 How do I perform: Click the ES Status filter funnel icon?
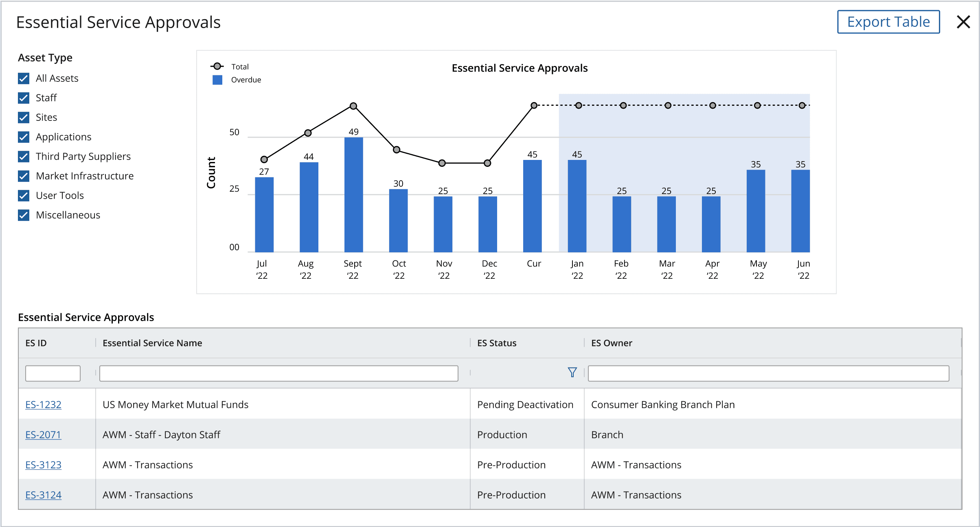[572, 372]
